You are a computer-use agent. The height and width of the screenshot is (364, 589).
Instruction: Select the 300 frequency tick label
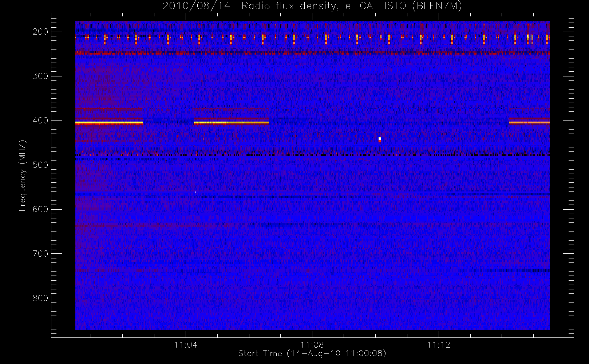click(40, 76)
